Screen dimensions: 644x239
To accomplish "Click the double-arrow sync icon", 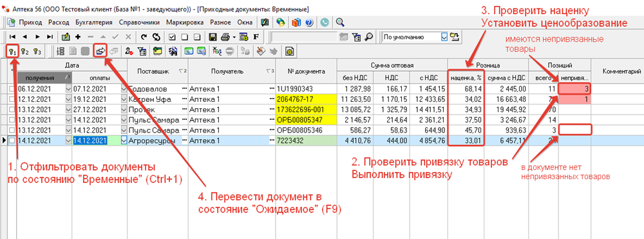I will pos(156,37).
